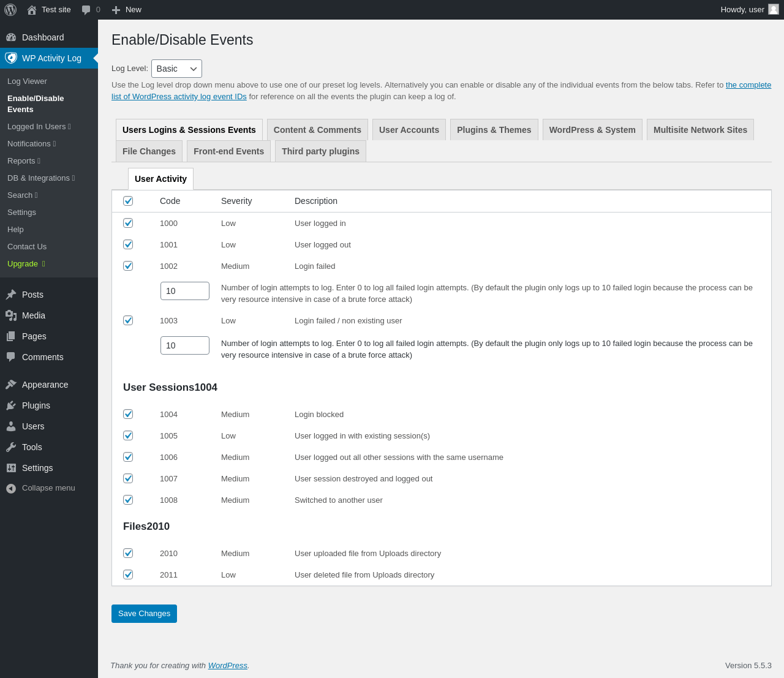Select Third party plugins tab
The image size is (784, 678).
point(320,151)
